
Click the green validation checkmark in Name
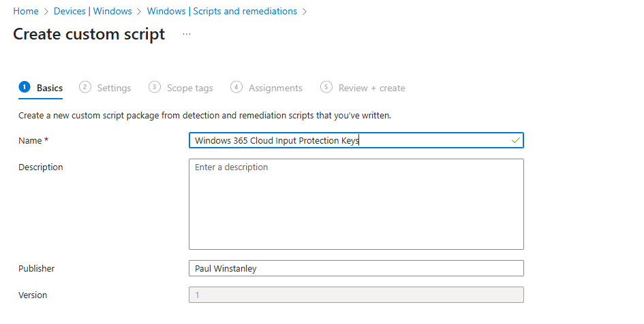tap(515, 140)
